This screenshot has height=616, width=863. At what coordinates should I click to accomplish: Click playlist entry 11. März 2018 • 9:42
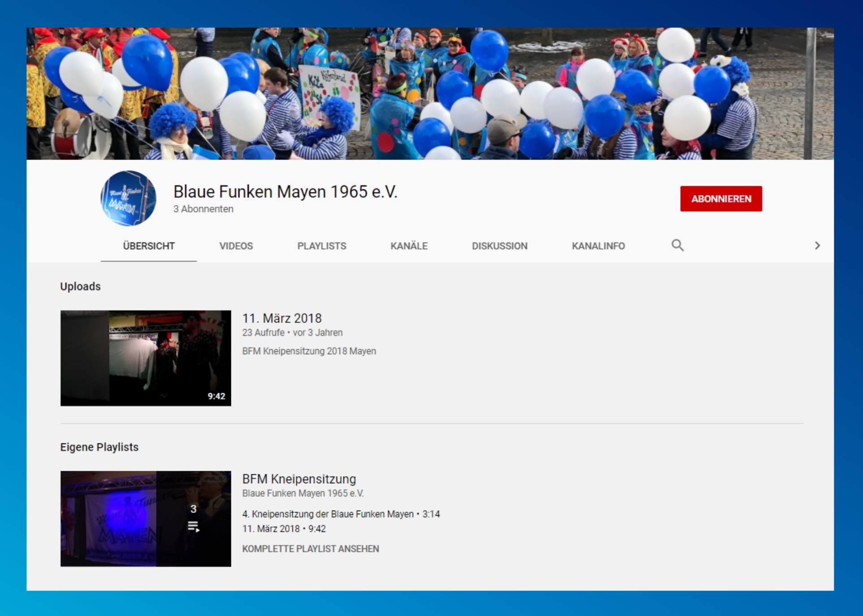coord(284,529)
